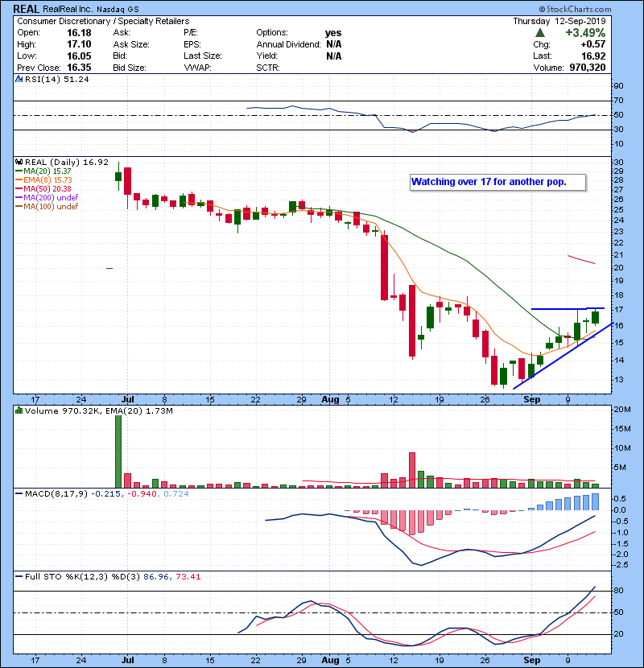Click Consumer Discretionary / Specialty Retailers sector text
The image size is (644, 668).
pos(103,21)
